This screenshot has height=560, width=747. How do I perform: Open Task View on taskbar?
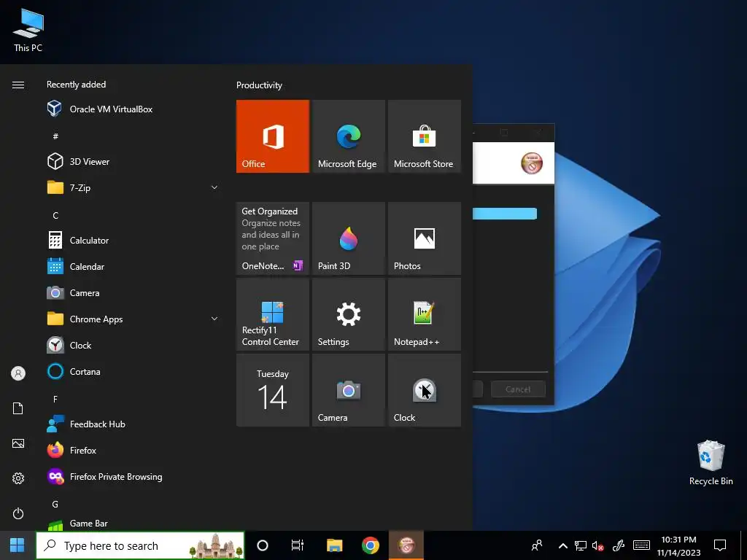[298, 545]
